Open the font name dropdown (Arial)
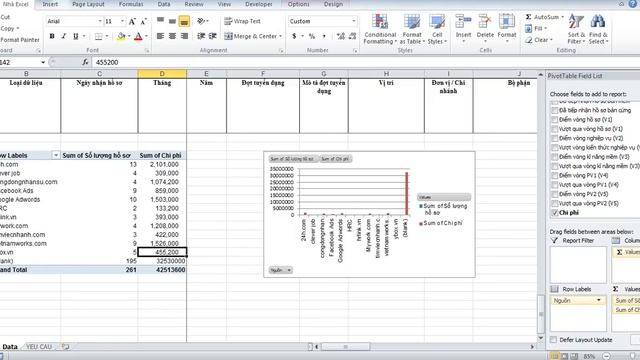640x360 pixels. [x=100, y=21]
